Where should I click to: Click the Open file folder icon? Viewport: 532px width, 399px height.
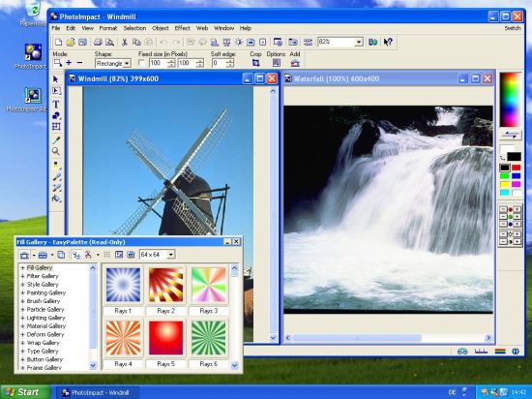point(71,42)
